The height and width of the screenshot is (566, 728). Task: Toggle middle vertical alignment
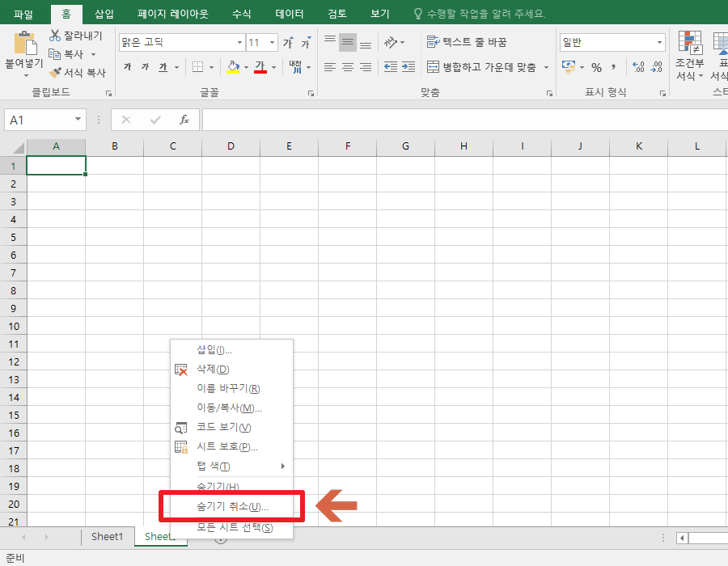coord(348,43)
